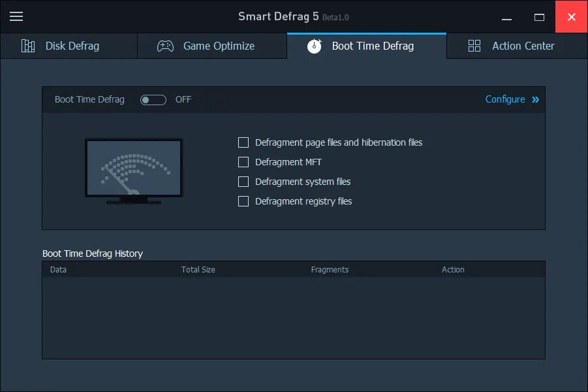The image size is (588, 392).
Task: Open the Configure settings link
Action: coord(505,99)
